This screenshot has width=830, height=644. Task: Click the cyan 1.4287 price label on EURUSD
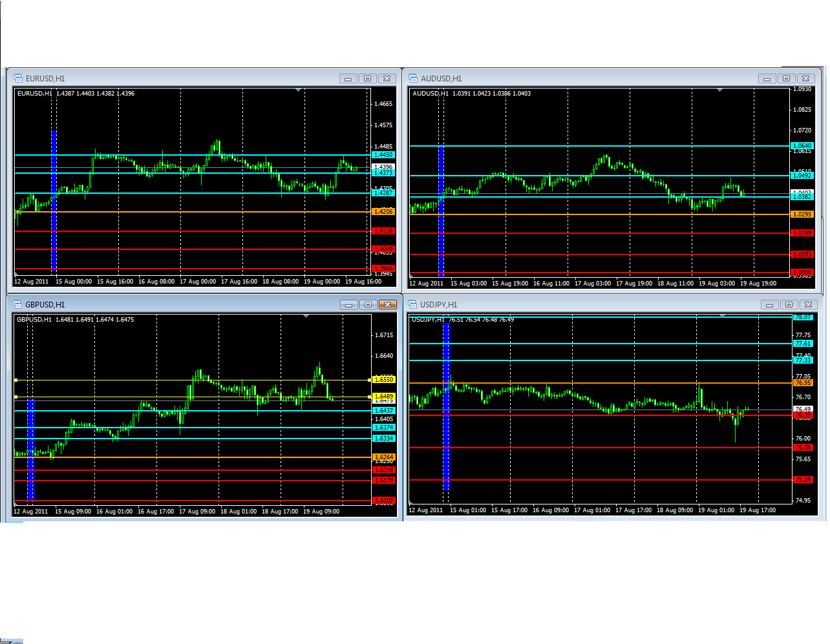(383, 193)
